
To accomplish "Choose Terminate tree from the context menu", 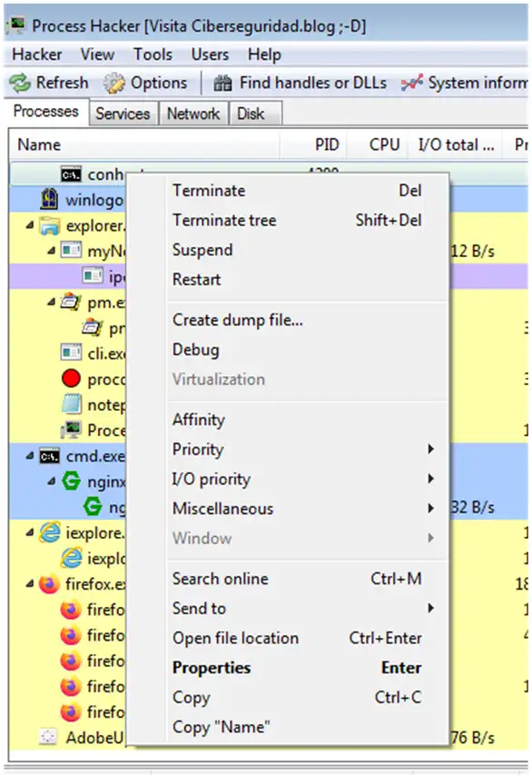I will 307,221.
